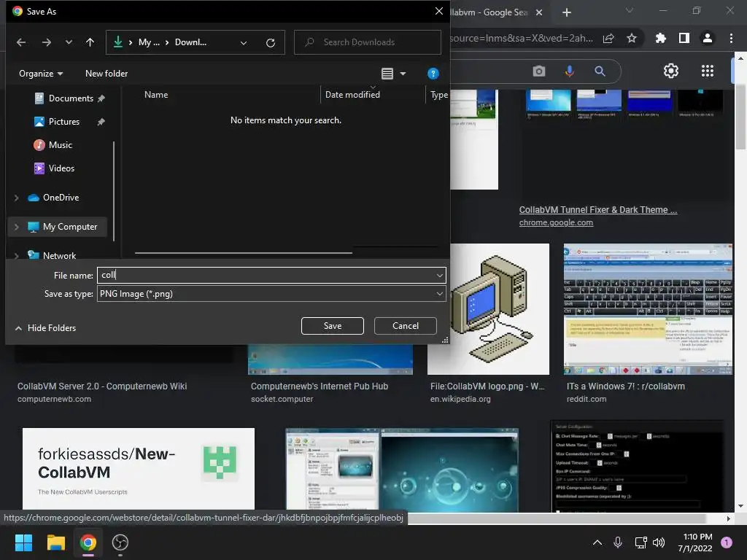
Task: Open CollabVM Server 2.0 wiki link
Action: pyautogui.click(x=102, y=386)
